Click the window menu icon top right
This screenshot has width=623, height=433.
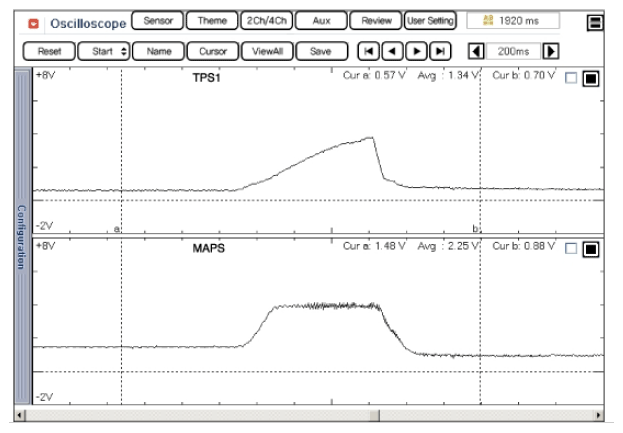pos(595,21)
